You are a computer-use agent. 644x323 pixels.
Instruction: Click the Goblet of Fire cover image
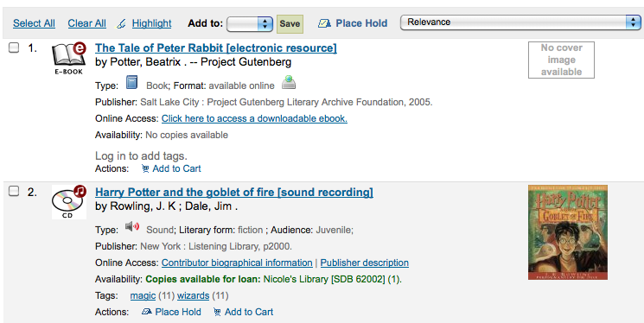[x=568, y=232]
